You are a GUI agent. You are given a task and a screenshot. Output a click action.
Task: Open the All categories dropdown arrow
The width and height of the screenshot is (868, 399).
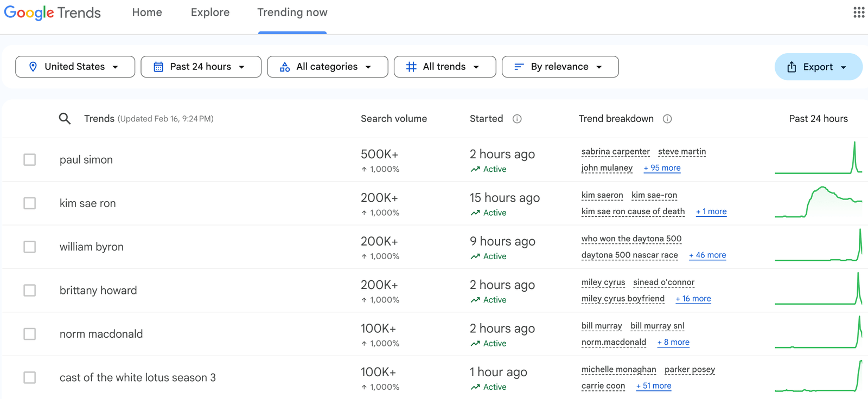click(368, 67)
